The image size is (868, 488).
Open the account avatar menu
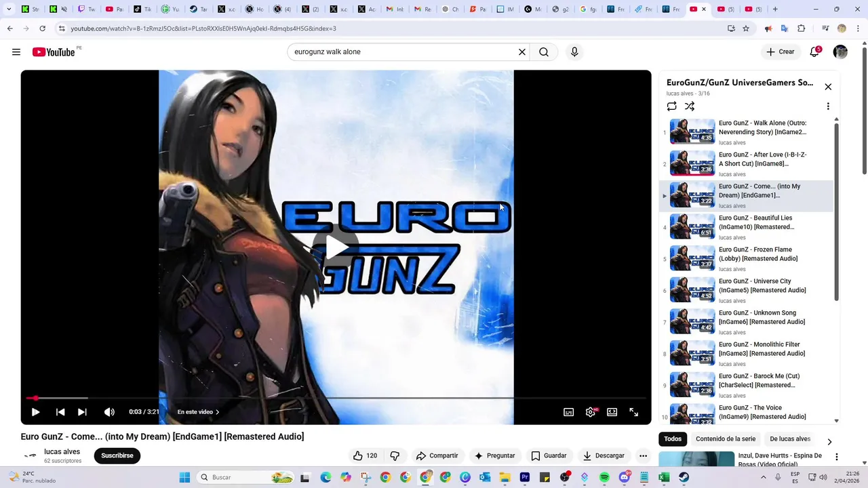(x=840, y=52)
